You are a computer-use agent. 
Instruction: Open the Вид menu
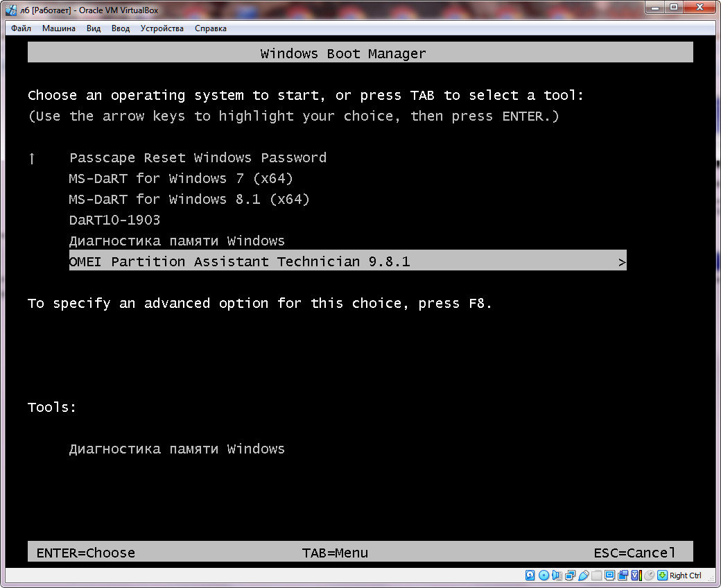pyautogui.click(x=93, y=28)
